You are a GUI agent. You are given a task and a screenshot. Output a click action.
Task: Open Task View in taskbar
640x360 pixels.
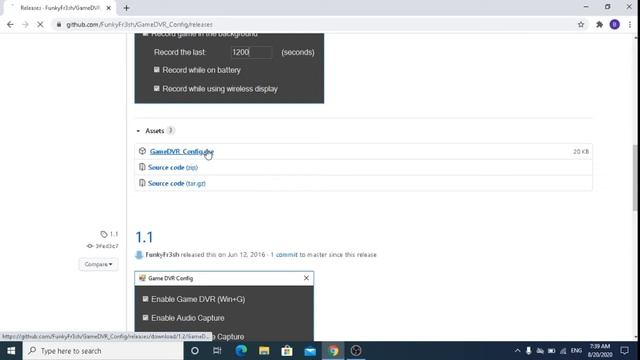tap(217, 351)
